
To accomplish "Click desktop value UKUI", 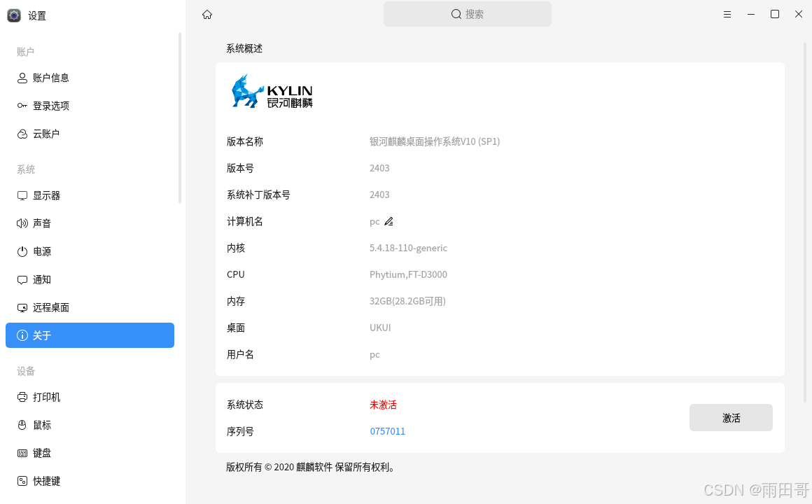I will [x=380, y=328].
